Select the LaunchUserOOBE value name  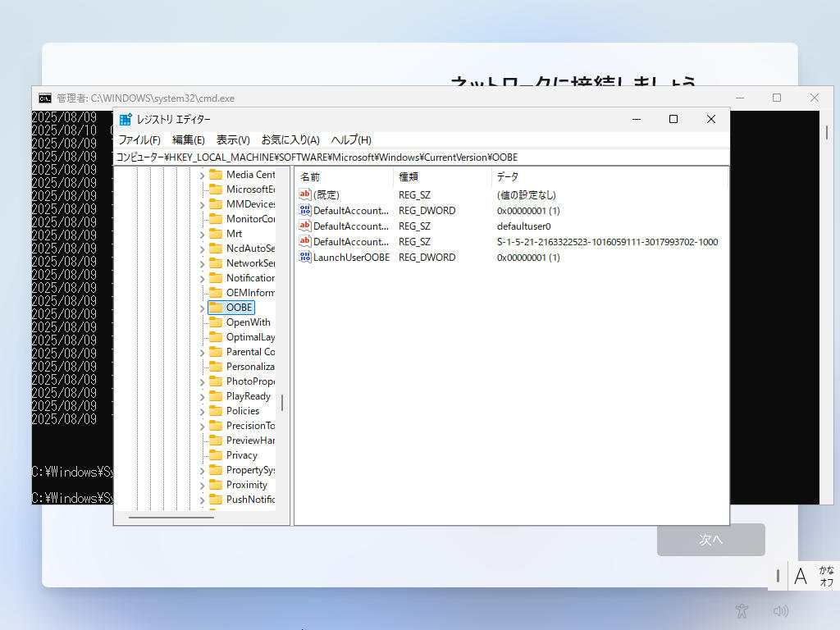(x=351, y=257)
